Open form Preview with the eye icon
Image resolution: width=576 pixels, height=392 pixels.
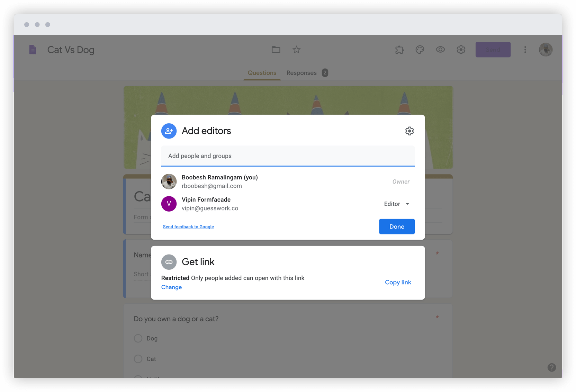point(440,50)
